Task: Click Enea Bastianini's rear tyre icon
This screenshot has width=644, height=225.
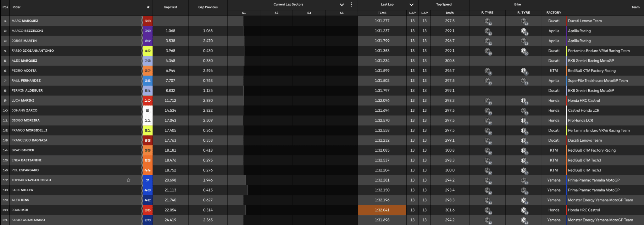Action: 524,161
